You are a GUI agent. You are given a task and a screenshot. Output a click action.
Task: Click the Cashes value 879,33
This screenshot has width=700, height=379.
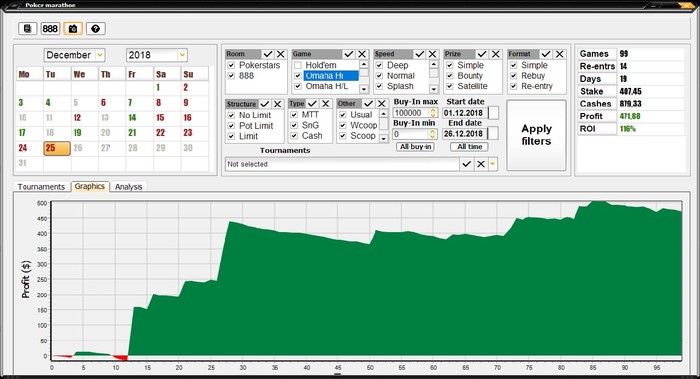click(630, 104)
